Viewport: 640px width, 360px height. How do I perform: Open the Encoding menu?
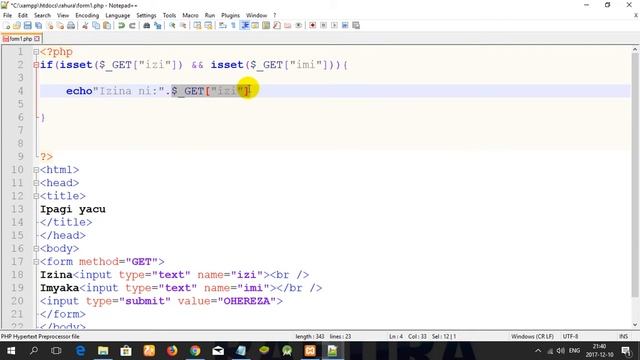pos(87,15)
